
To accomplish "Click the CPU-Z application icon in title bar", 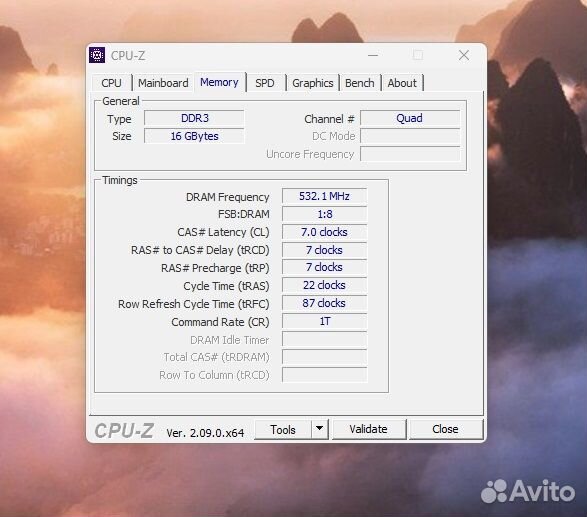I will point(97,55).
